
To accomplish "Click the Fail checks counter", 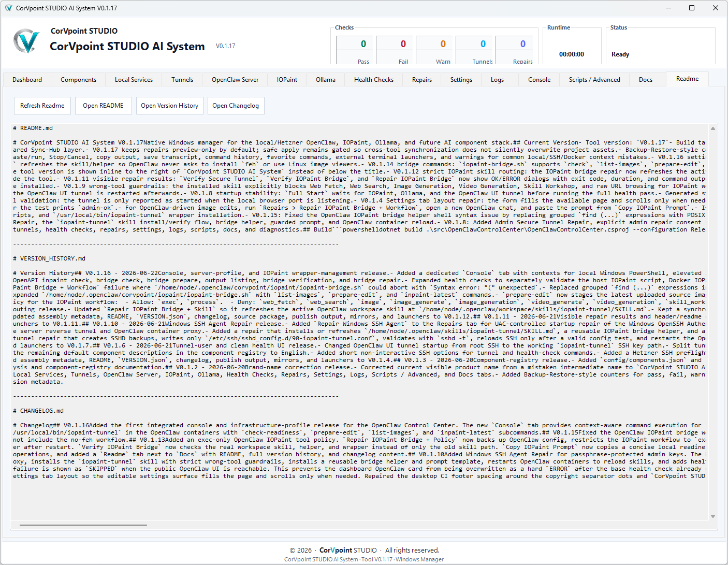I will pyautogui.click(x=403, y=50).
